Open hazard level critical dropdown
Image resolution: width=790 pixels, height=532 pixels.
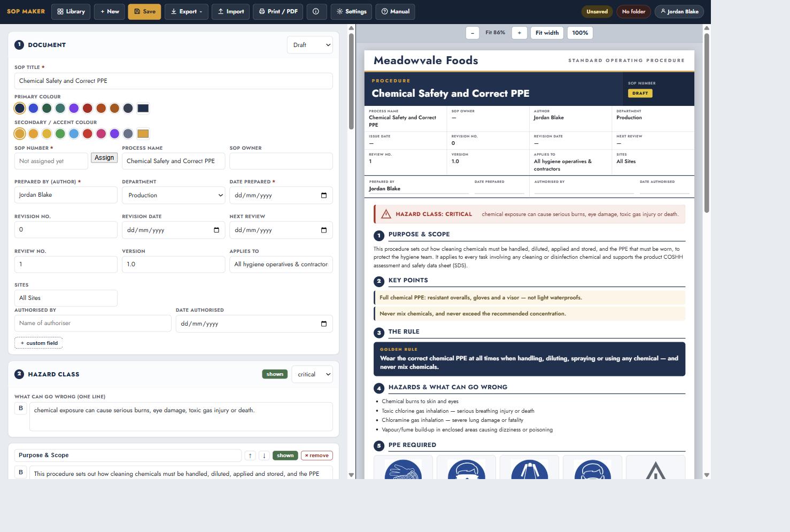[x=312, y=374]
